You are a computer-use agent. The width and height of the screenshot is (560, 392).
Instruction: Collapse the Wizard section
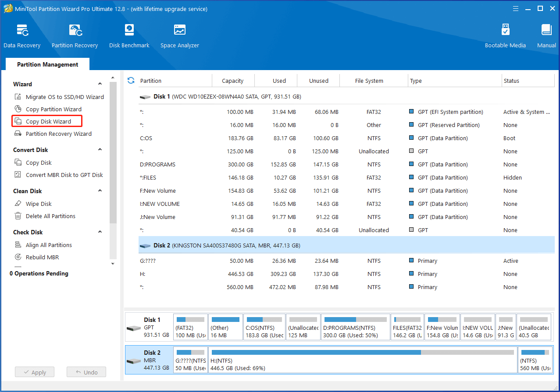click(100, 84)
